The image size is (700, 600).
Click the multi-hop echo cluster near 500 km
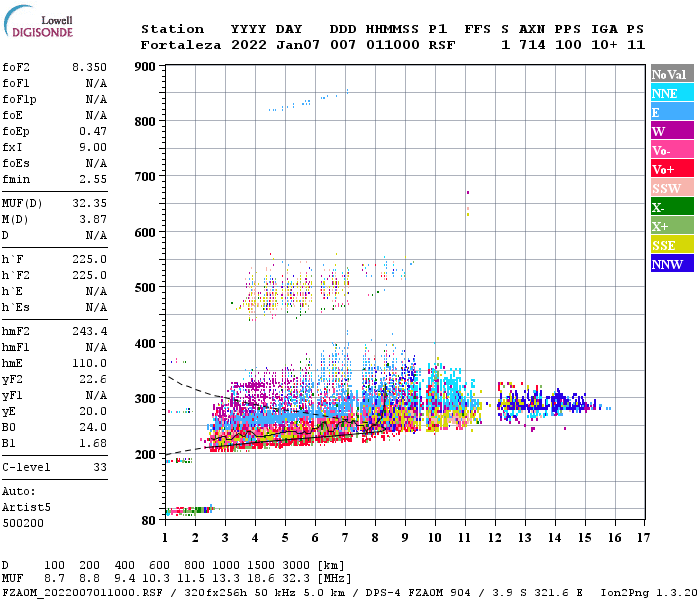coord(295,286)
